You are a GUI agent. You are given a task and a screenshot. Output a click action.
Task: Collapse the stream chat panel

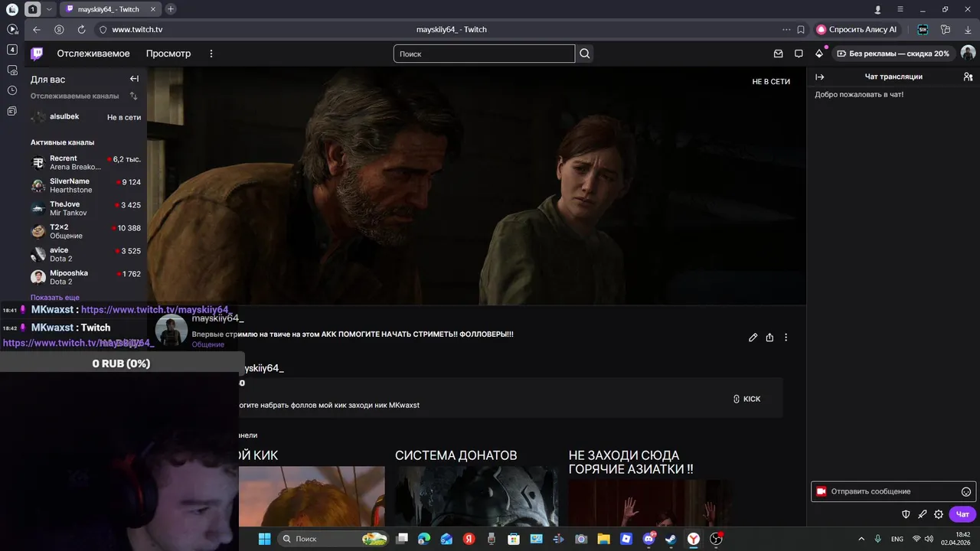point(820,77)
